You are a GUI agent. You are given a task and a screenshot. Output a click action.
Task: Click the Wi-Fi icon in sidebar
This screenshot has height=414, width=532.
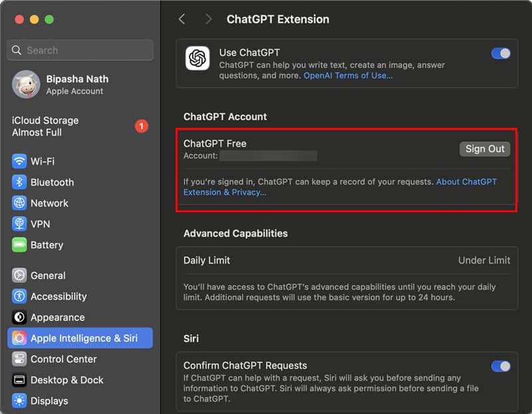pos(19,161)
